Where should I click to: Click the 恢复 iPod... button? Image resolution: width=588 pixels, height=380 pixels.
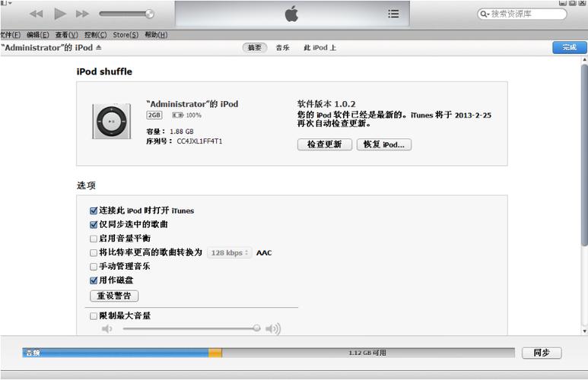[384, 144]
